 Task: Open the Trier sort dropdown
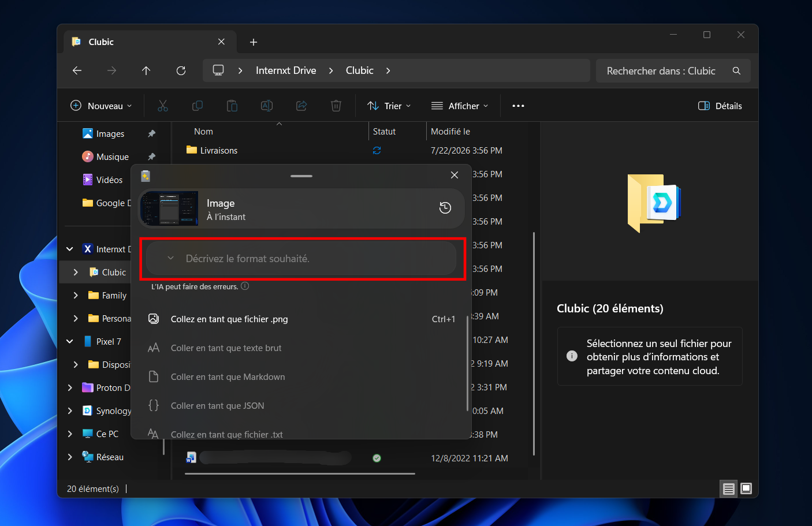point(389,106)
